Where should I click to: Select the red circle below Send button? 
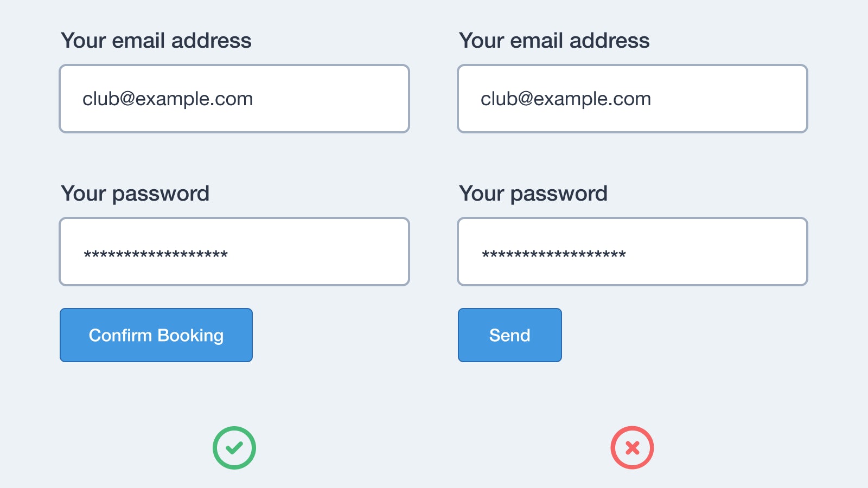tap(632, 448)
